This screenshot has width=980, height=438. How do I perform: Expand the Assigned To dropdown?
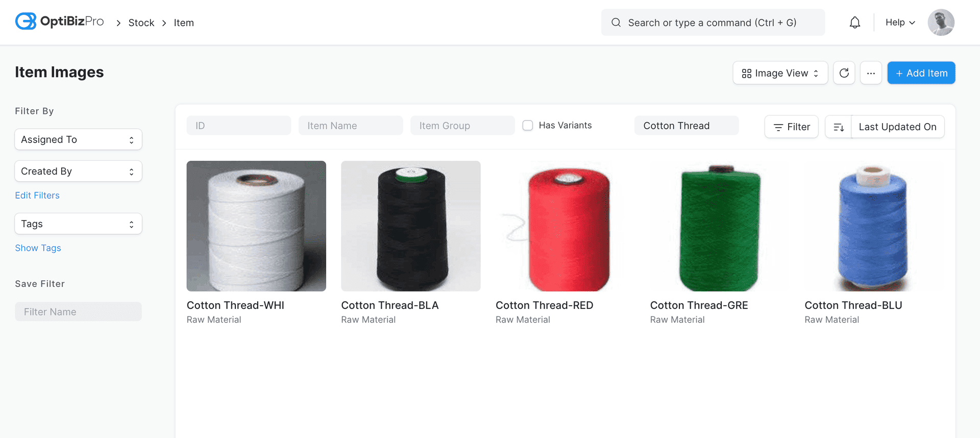(x=78, y=140)
